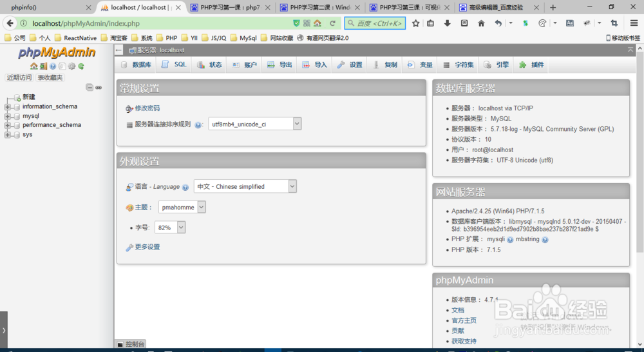Click the phpMyAdmin logo
This screenshot has width=644, height=352.
click(x=57, y=53)
